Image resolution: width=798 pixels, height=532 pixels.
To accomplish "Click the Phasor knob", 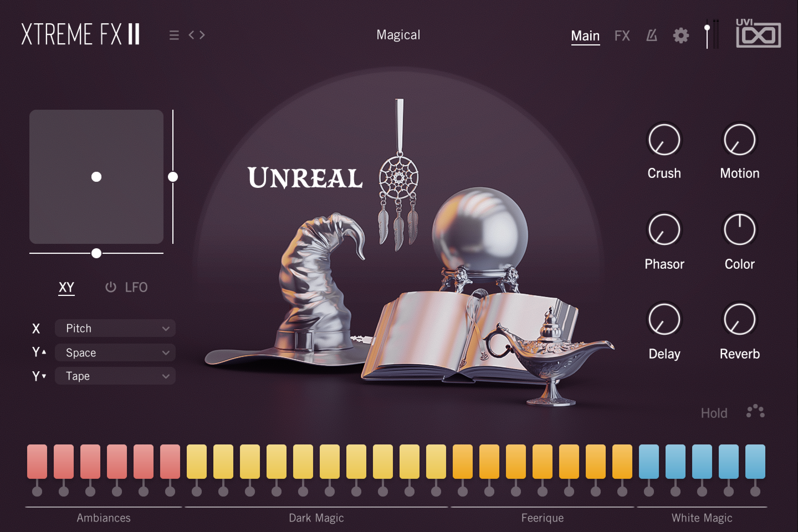I will point(664,229).
